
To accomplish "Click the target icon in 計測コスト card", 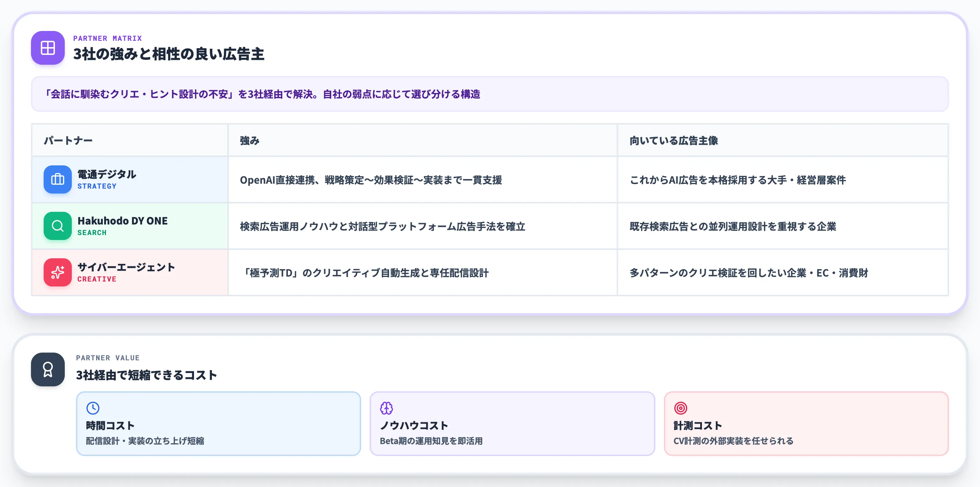I will (x=680, y=408).
